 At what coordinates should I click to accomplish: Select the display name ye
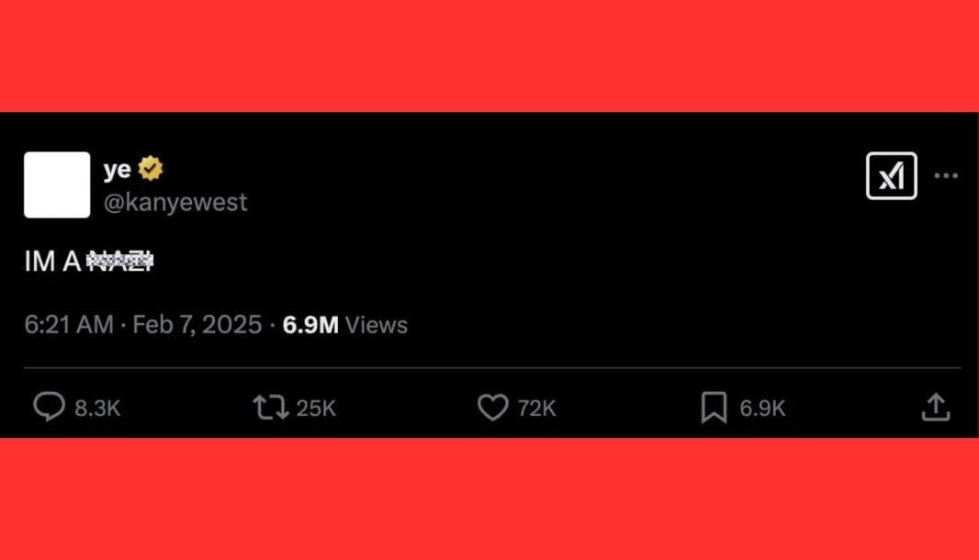point(116,167)
